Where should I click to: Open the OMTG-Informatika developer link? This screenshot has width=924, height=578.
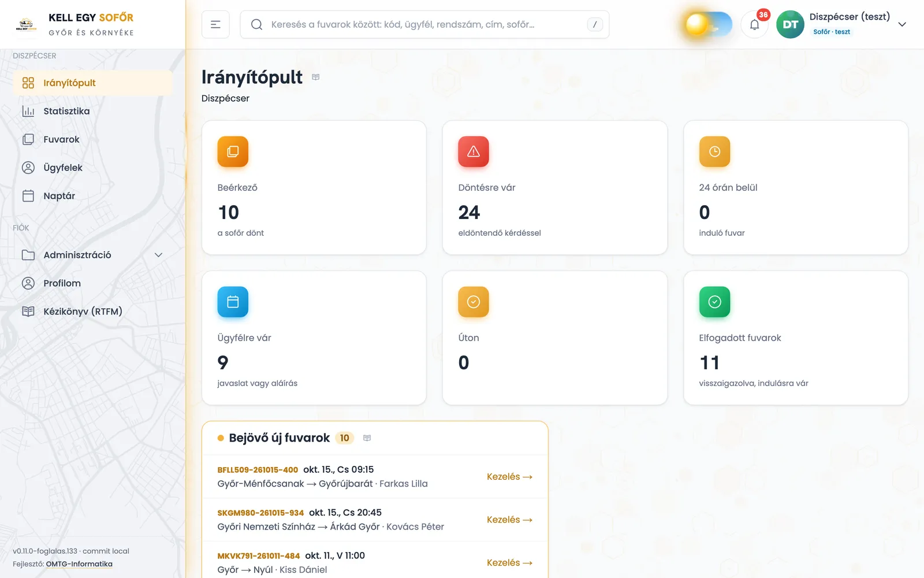point(79,564)
